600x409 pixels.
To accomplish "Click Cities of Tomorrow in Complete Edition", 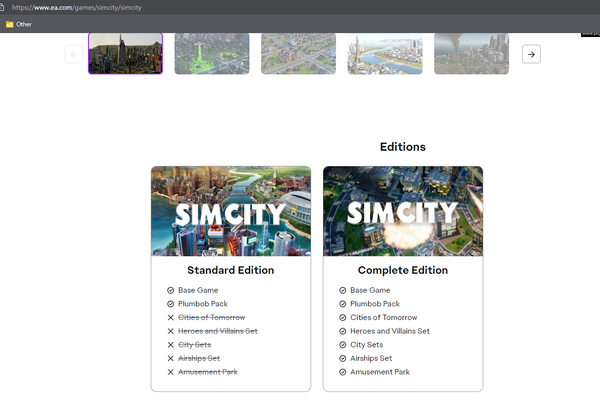I will click(384, 318).
